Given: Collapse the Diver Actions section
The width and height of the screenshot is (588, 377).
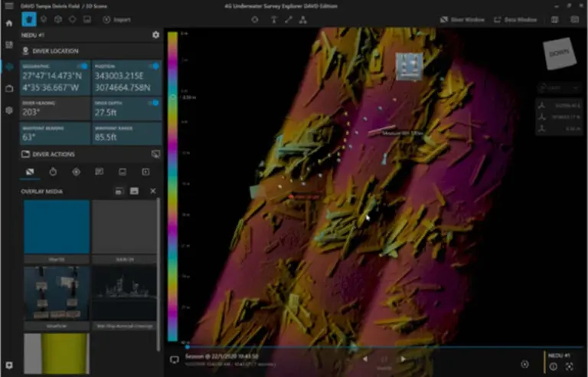Looking at the screenshot, I should (52, 154).
